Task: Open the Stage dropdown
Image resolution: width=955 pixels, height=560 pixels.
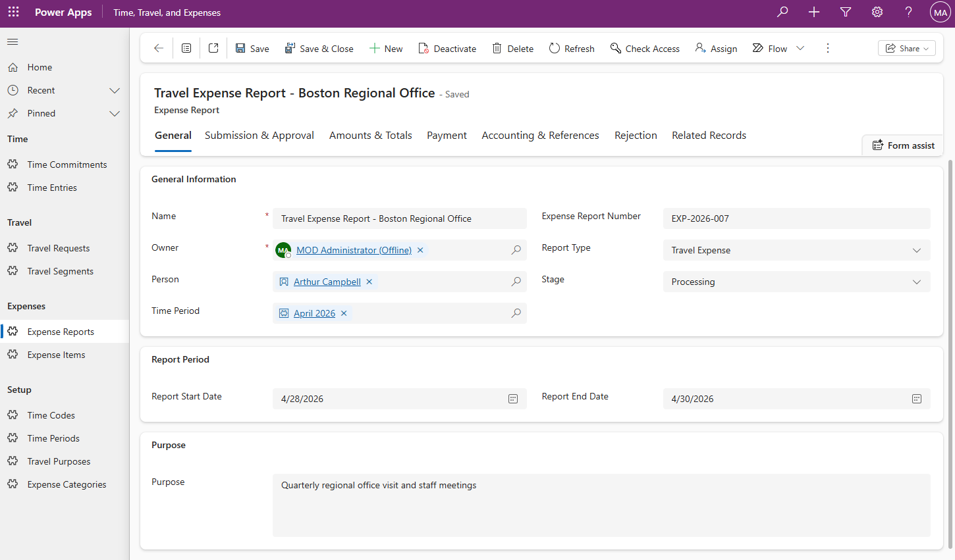Action: (797, 282)
